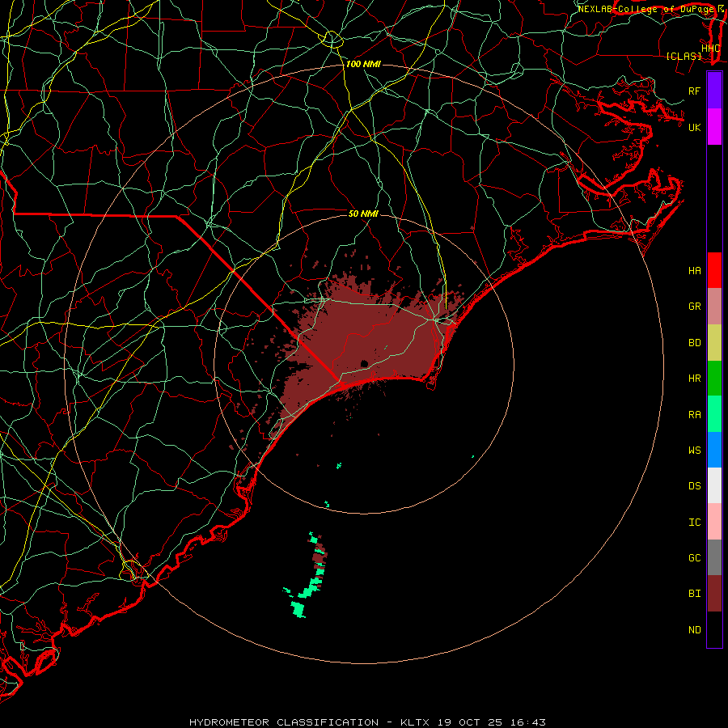Click the WS blue legend swatch
The width and height of the screenshot is (728, 728).
(x=714, y=450)
